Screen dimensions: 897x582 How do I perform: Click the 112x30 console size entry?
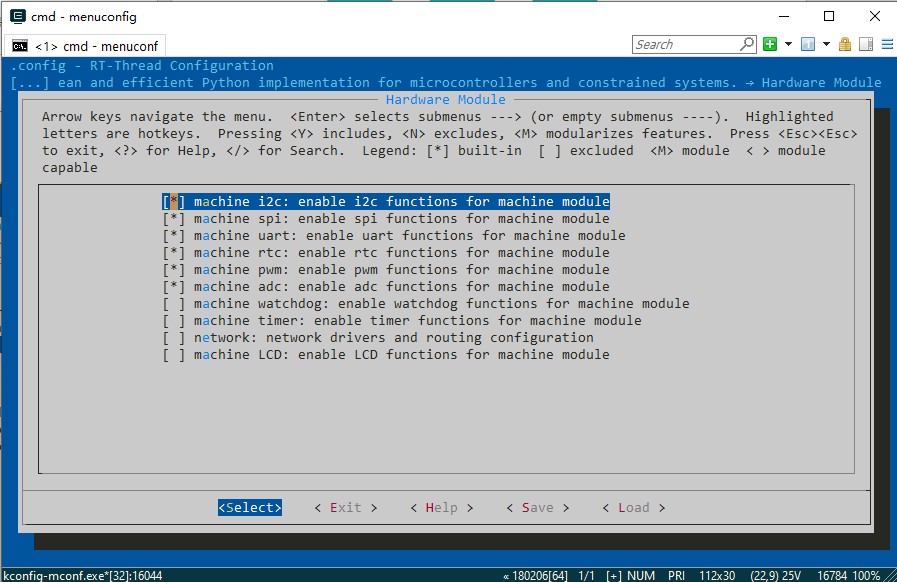pos(717,575)
